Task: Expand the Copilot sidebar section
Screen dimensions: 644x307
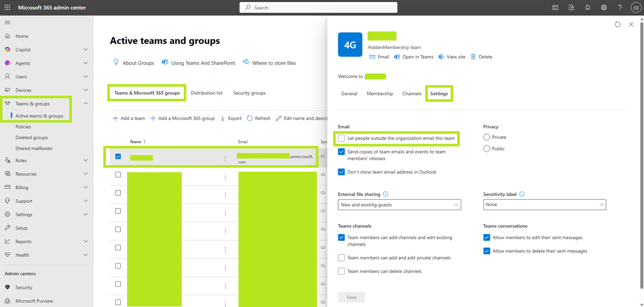Action: tap(86, 50)
